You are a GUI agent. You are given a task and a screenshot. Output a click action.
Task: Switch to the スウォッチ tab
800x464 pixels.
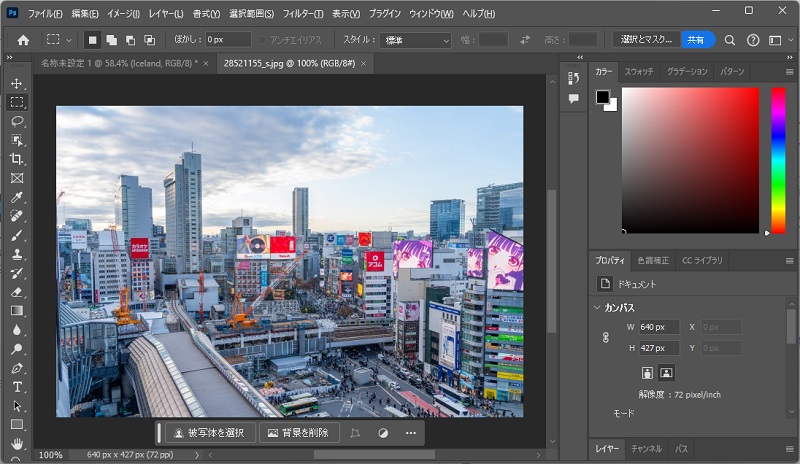pyautogui.click(x=639, y=71)
